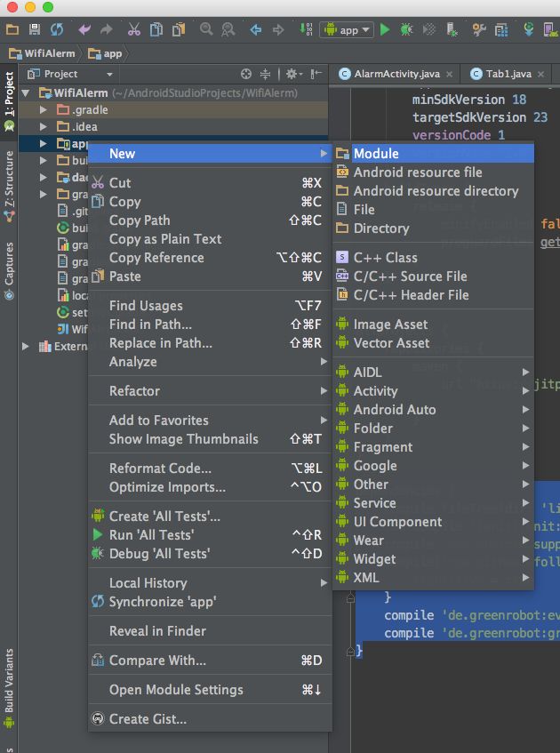This screenshot has height=753, width=560.
Task: Open the Build Variants side panel
Action: tap(9, 688)
